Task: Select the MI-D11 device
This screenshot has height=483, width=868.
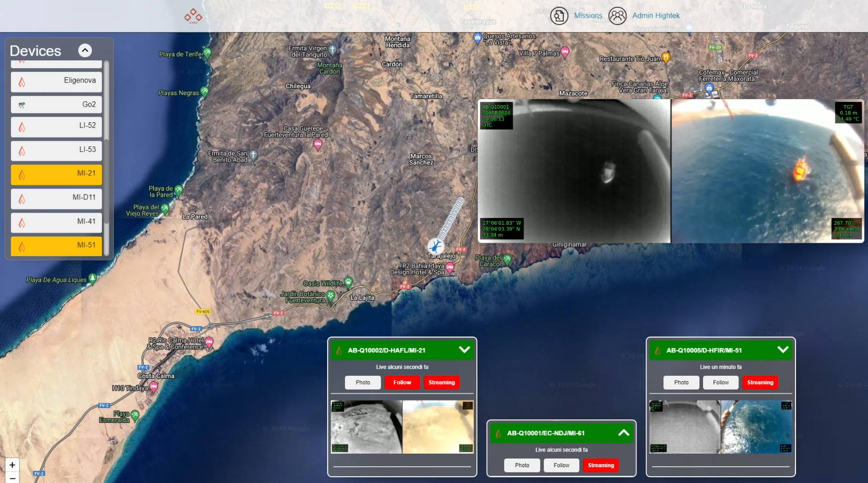Action: 57,198
